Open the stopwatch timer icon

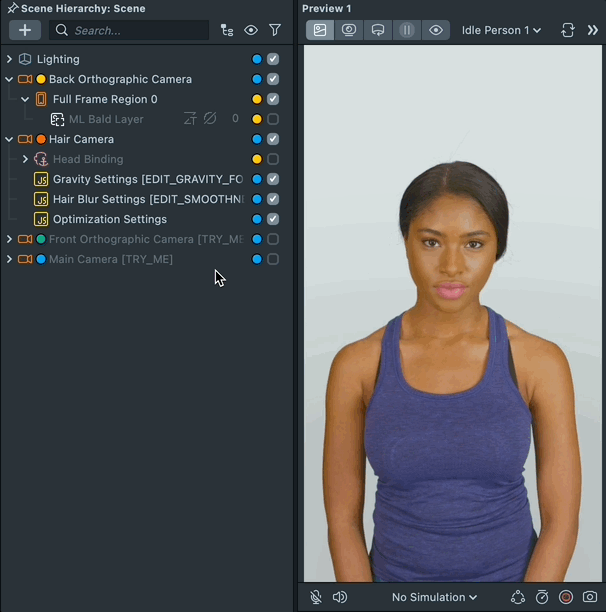[x=542, y=597]
